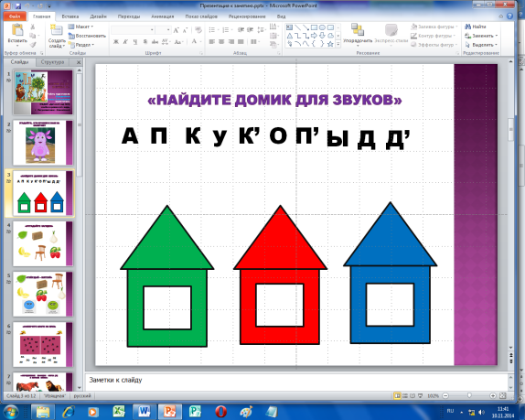Select the star shape in shapes gallery

pyautogui.click(x=330, y=44)
